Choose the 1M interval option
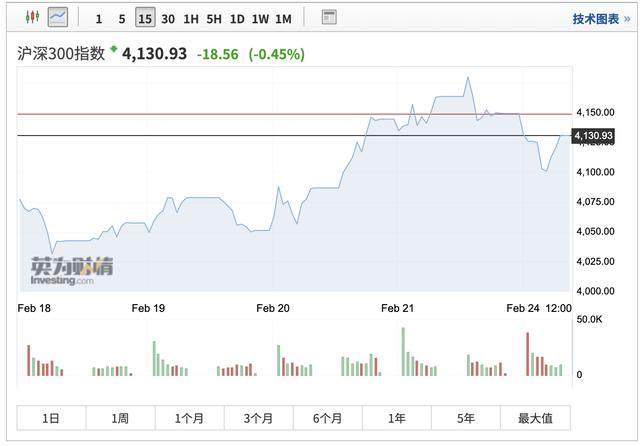The image size is (640, 446). click(283, 18)
